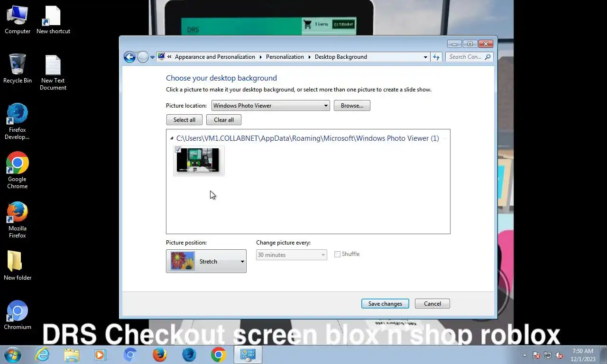Open the Picture location dropdown
This screenshot has height=364, width=607.
tap(270, 106)
